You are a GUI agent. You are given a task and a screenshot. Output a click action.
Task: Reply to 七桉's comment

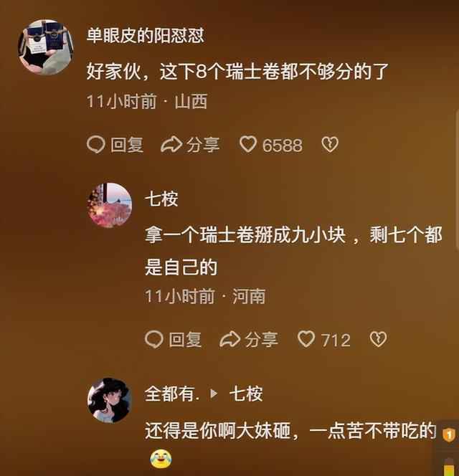click(x=173, y=339)
